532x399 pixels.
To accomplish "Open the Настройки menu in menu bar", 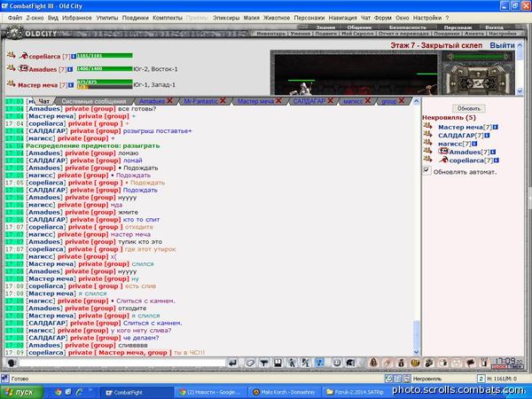I will point(427,18).
